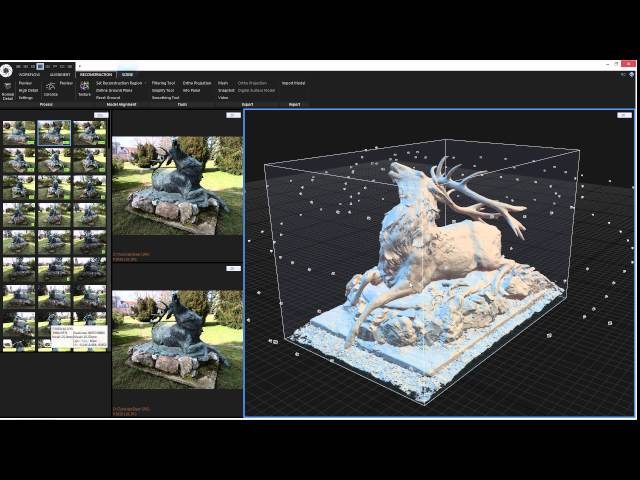Click Video in the Export group
The image size is (640, 480).
point(223,98)
